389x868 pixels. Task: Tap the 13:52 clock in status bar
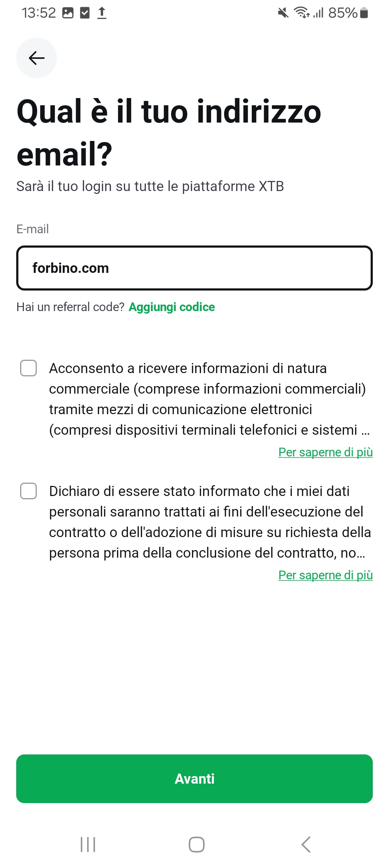pyautogui.click(x=39, y=13)
